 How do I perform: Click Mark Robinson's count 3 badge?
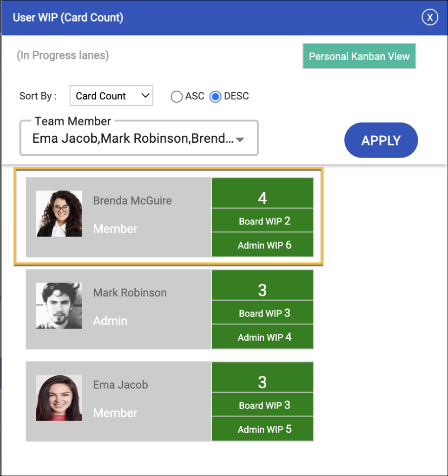tap(262, 290)
